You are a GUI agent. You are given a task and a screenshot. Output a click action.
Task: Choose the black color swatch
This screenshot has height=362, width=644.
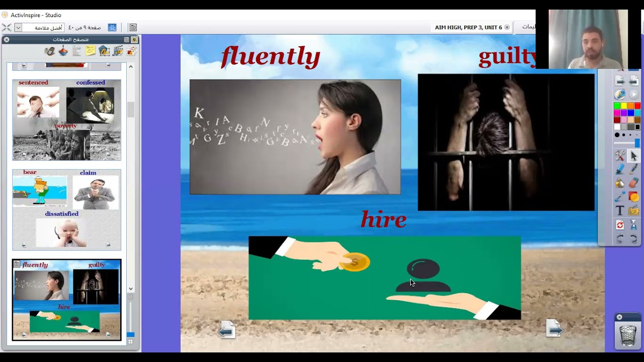click(637, 127)
